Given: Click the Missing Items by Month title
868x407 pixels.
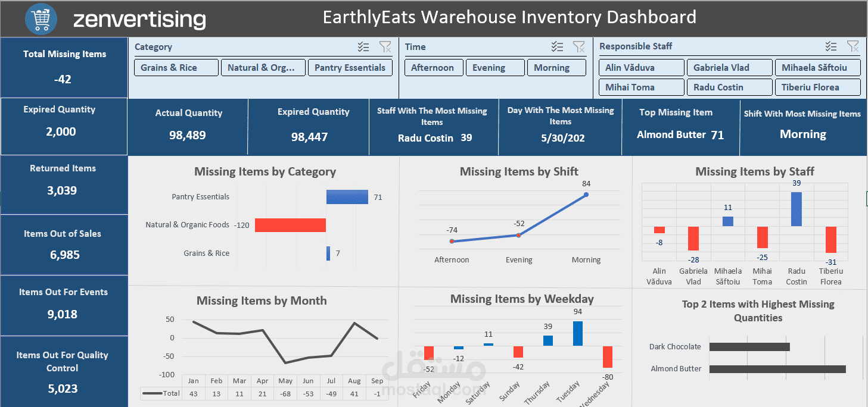Looking at the screenshot, I should click(262, 301).
